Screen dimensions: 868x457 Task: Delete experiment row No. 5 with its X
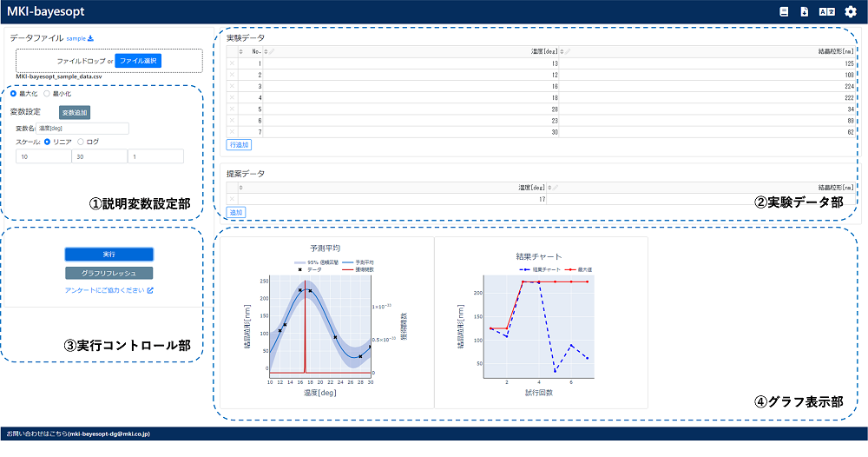[232, 109]
